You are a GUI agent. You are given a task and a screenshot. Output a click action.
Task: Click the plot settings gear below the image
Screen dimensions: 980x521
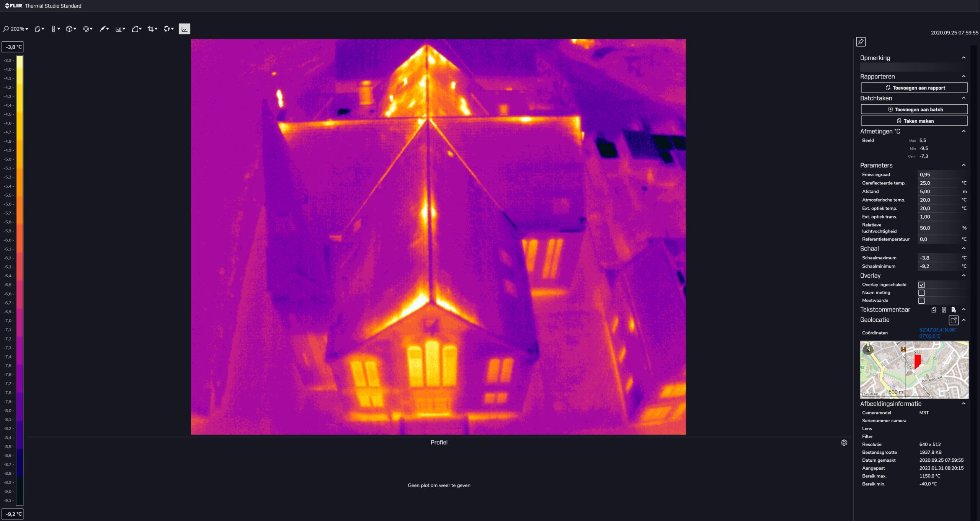844,443
